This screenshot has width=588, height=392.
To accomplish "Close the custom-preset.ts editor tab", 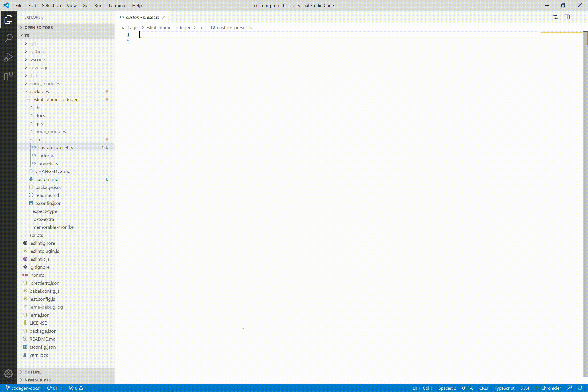I will click(164, 17).
